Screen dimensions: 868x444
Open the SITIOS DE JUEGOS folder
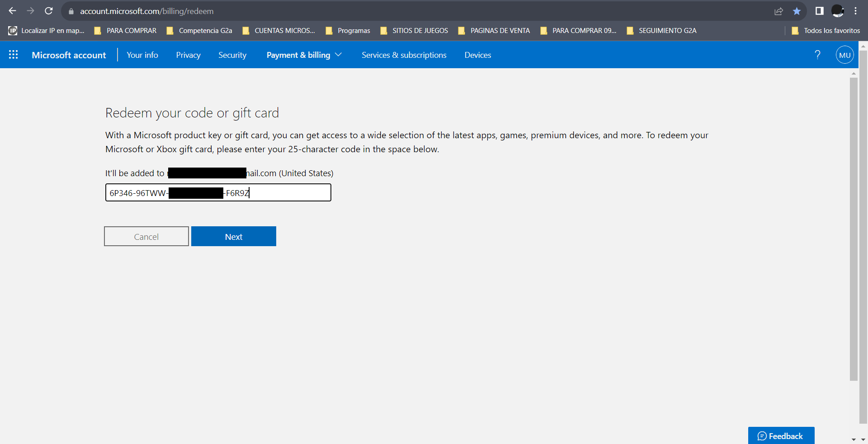(415, 31)
